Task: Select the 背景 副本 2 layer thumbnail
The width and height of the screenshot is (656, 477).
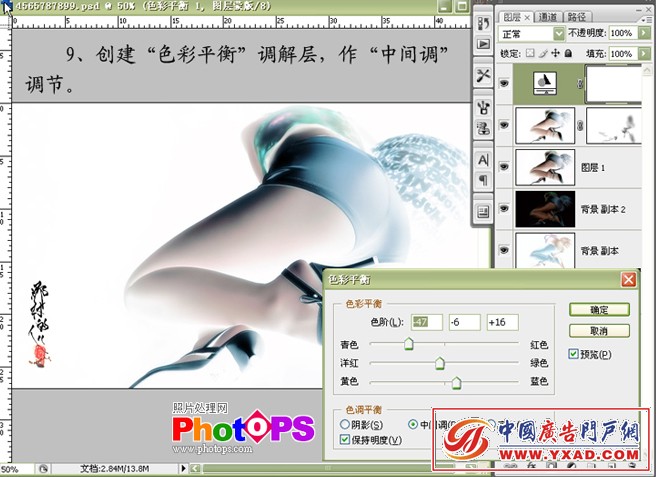Action: pos(545,209)
